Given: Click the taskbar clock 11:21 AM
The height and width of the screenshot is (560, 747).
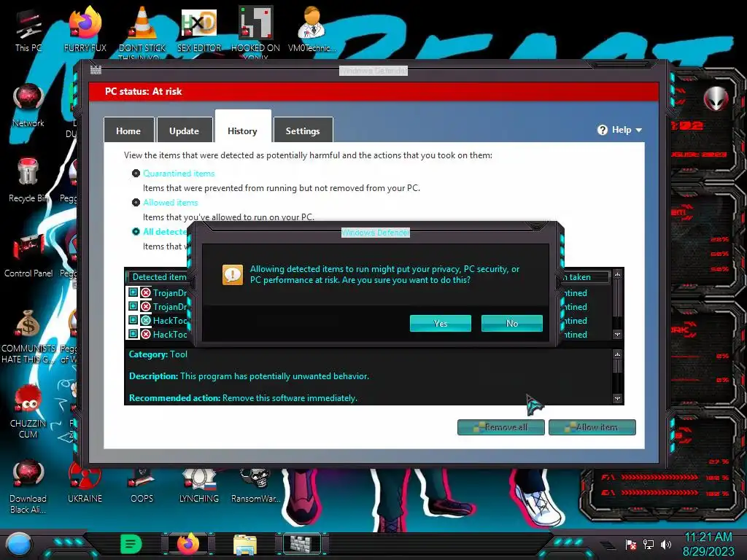Looking at the screenshot, I should point(708,544).
